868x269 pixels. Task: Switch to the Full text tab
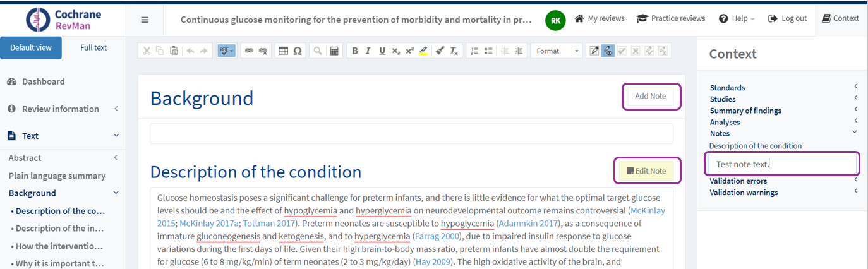(93, 48)
